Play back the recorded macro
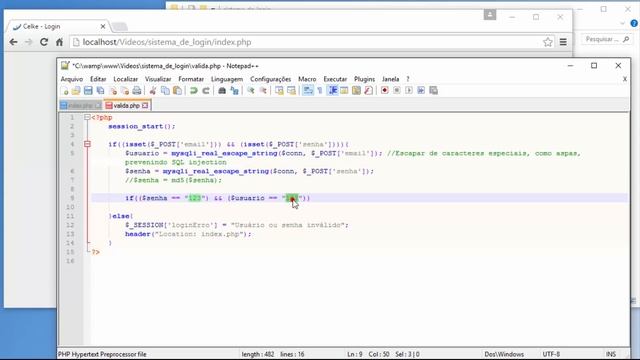640x360 pixels. tap(409, 91)
